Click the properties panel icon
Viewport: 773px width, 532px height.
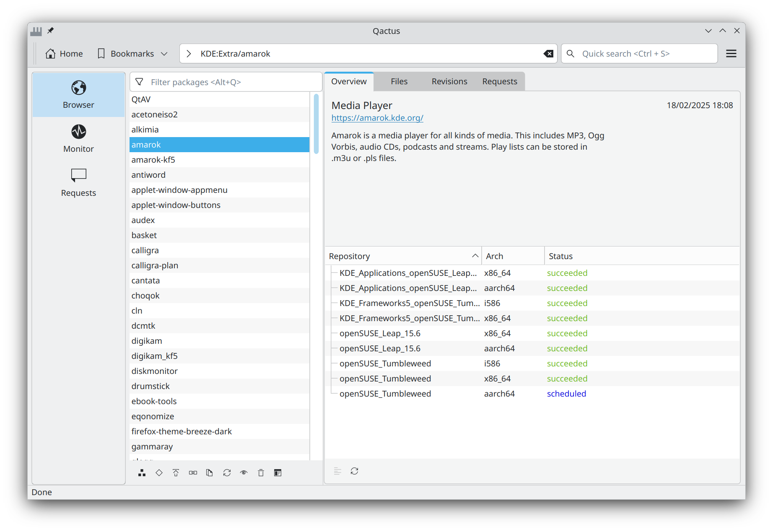click(x=278, y=473)
